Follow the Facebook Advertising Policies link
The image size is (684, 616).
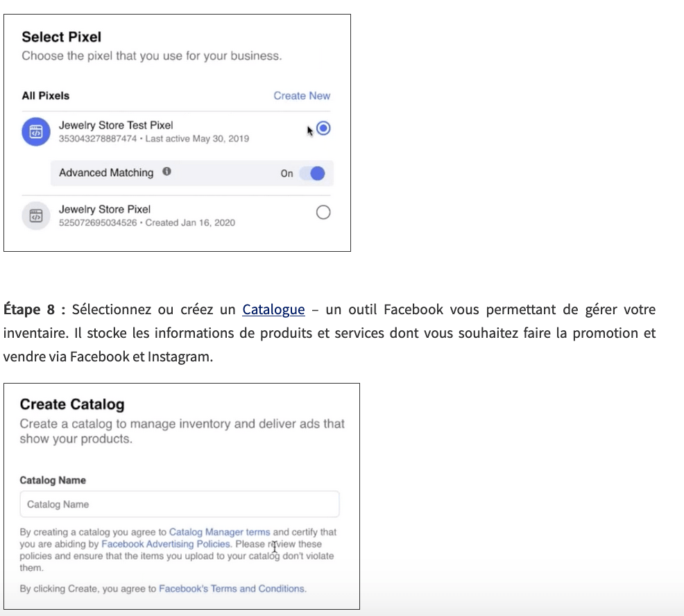166,544
